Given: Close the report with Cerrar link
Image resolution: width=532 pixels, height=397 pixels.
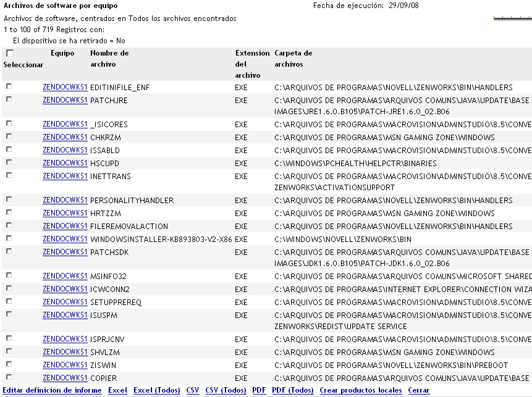Looking at the screenshot, I should point(419,390).
